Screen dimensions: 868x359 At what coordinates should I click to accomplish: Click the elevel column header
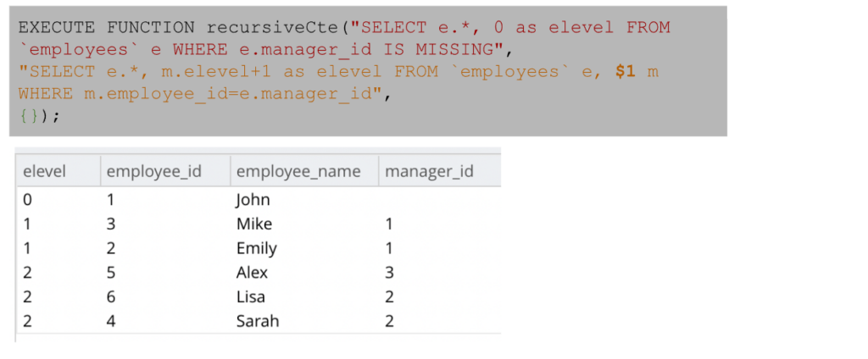point(44,172)
